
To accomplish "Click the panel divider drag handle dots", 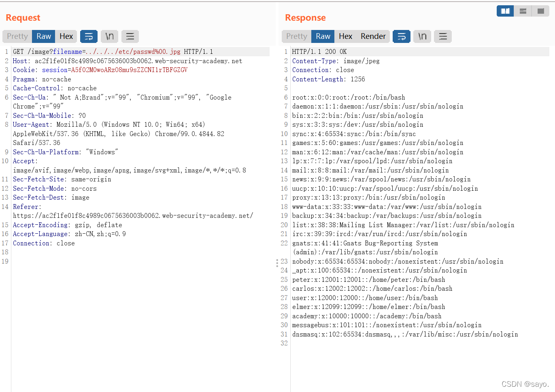I will (277, 263).
